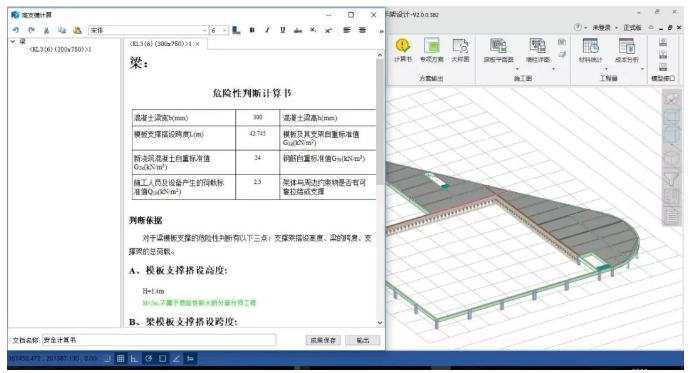The image size is (690, 373).
Task: Open 材料统计 in the ribbon
Action: [591, 51]
